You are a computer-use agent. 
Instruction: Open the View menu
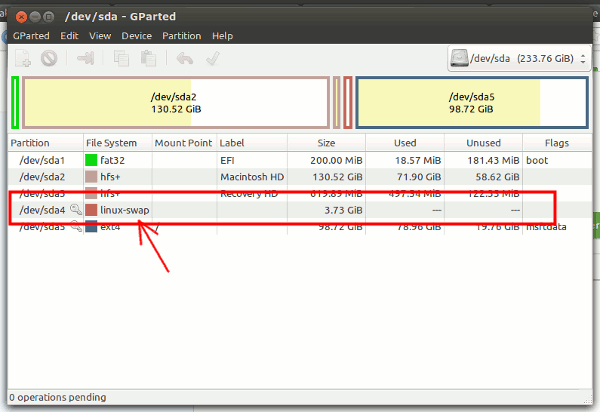click(100, 36)
